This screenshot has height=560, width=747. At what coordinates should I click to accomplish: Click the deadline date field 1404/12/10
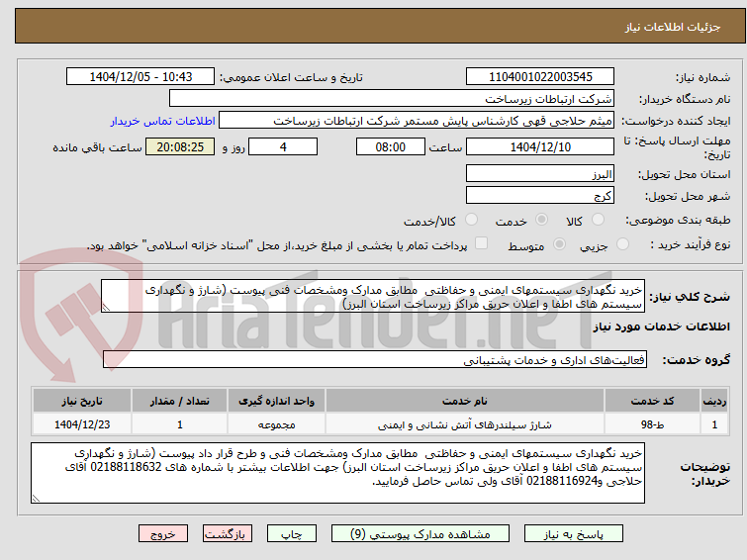click(x=540, y=146)
